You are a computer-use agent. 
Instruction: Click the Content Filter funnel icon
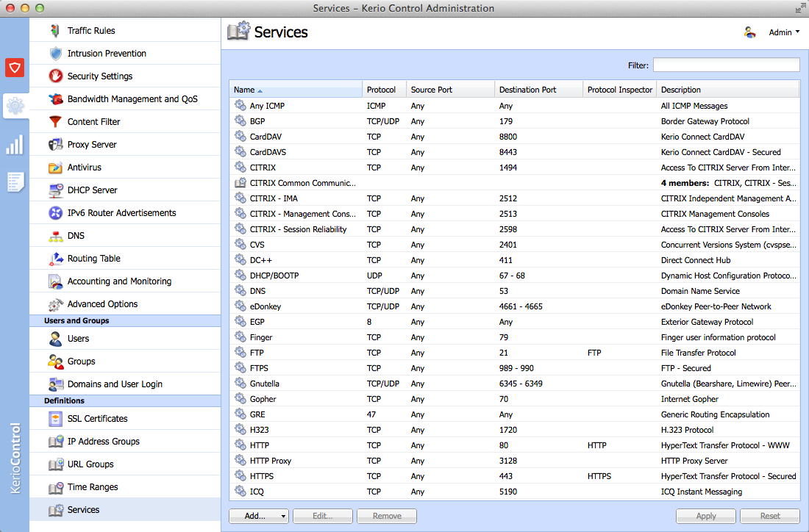[55, 122]
